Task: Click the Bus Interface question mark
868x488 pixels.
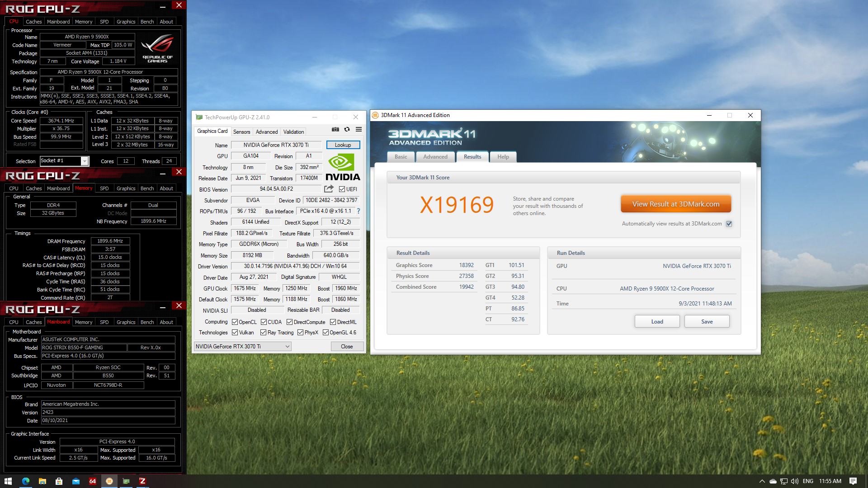Action: coord(359,211)
